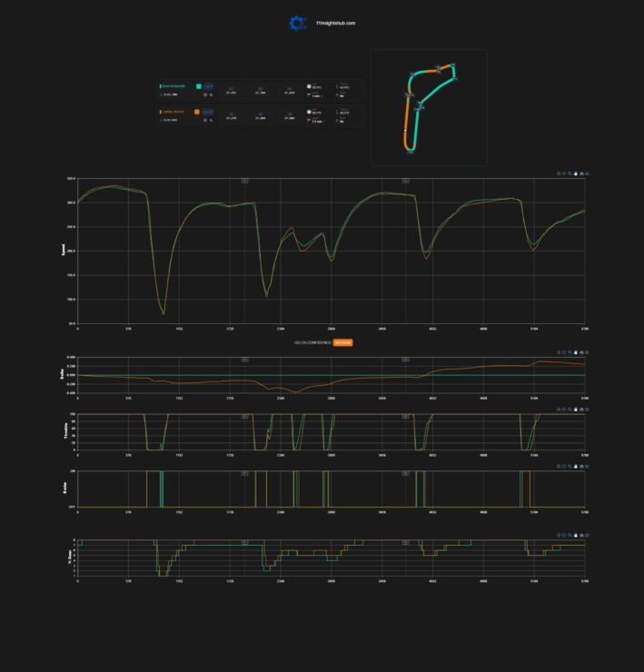Select the pan hand tool on Speed chart
Image resolution: width=644 pixels, height=672 pixels.
[576, 173]
